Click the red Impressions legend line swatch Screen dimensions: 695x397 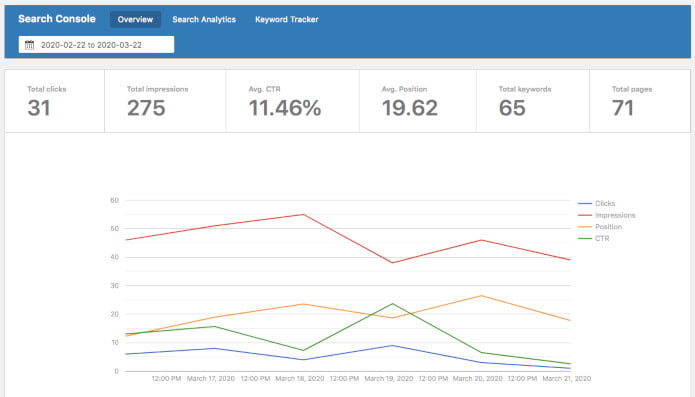point(585,215)
